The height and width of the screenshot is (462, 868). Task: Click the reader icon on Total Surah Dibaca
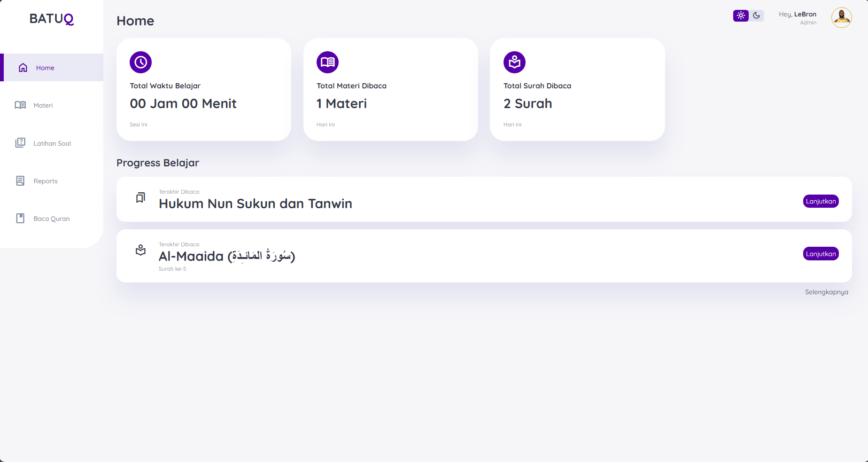coord(514,62)
